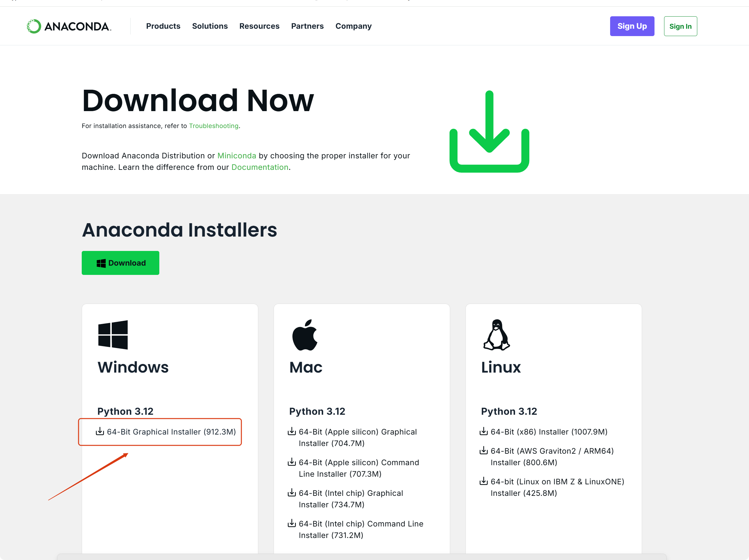Viewport: 749px width, 560px height.
Task: Click the Sign In button
Action: 680,26
